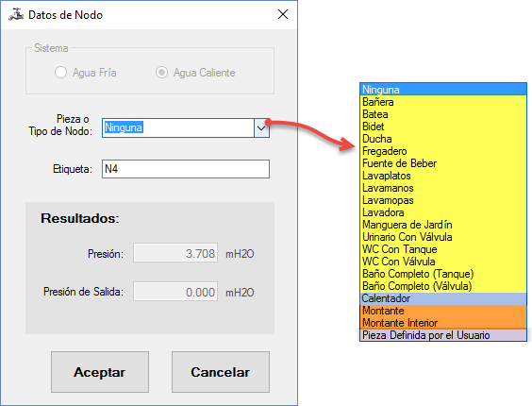Select WC Con Tanque list option

443,249
